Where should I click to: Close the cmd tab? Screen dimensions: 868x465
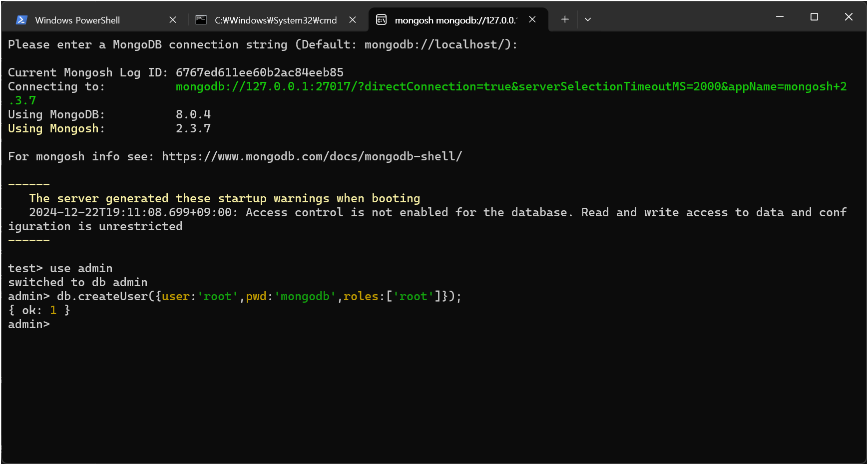point(353,20)
